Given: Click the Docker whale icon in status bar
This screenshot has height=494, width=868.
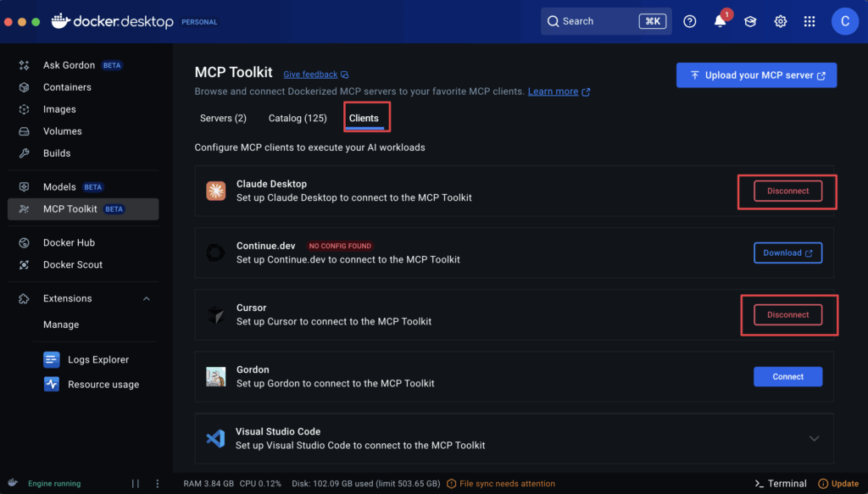Looking at the screenshot, I should coord(13,484).
